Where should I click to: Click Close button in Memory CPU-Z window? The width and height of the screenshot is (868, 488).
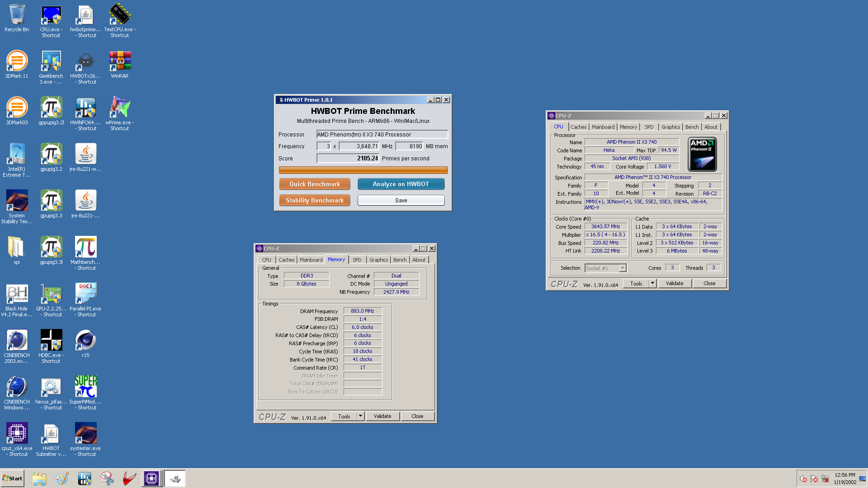417,416
